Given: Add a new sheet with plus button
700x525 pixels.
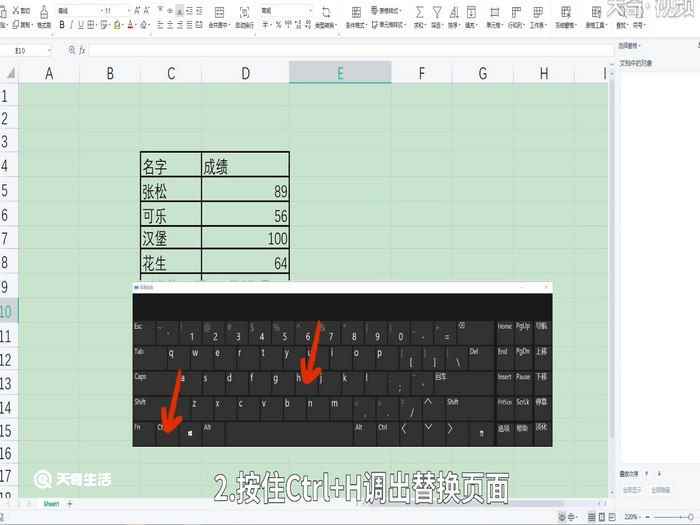Looking at the screenshot, I should 70,504.
